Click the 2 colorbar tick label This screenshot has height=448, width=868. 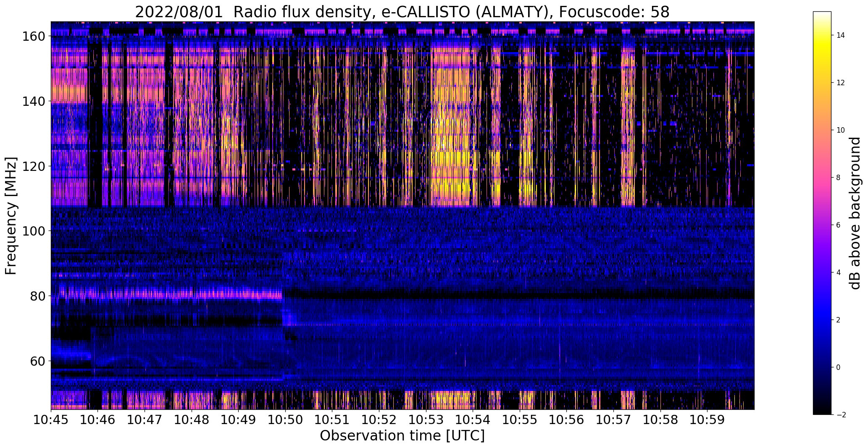(838, 320)
